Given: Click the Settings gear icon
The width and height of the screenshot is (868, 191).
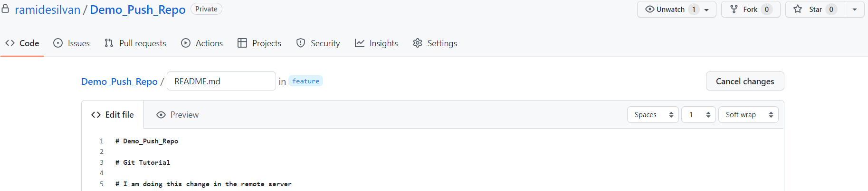Looking at the screenshot, I should click(418, 43).
